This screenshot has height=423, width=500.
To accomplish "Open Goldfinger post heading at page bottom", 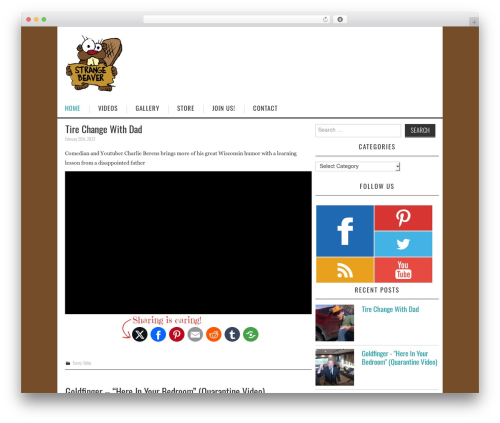I will (x=165, y=390).
